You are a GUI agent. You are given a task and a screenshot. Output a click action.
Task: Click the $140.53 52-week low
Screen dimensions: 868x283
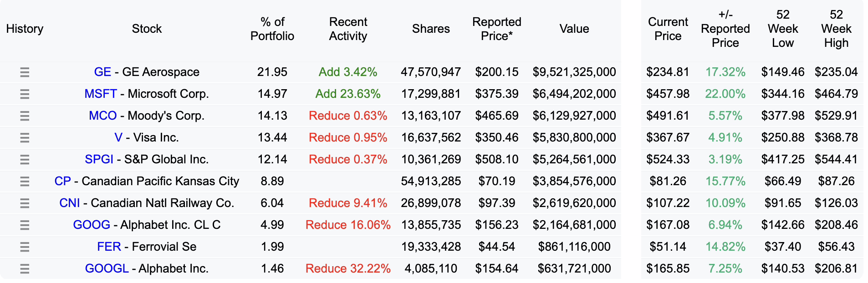tap(783, 268)
